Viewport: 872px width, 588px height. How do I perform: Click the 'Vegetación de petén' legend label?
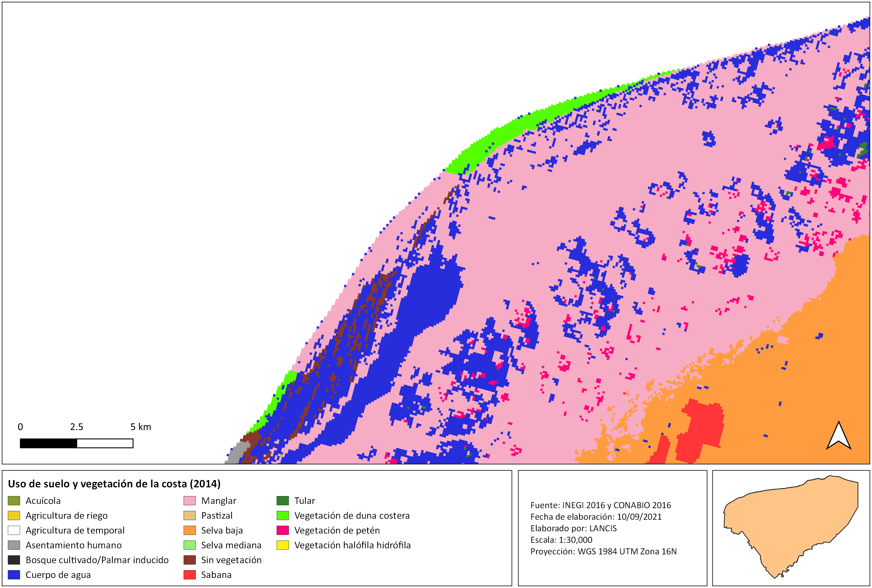click(337, 530)
